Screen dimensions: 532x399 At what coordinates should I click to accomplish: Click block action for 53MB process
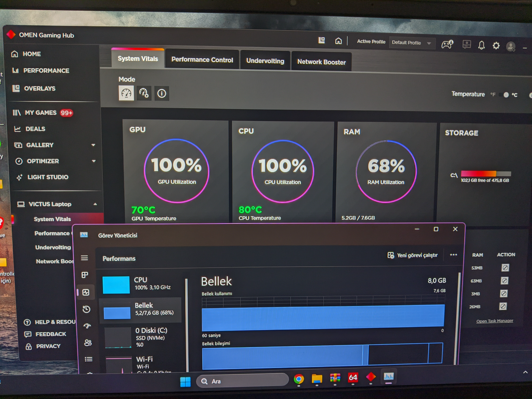505,267
